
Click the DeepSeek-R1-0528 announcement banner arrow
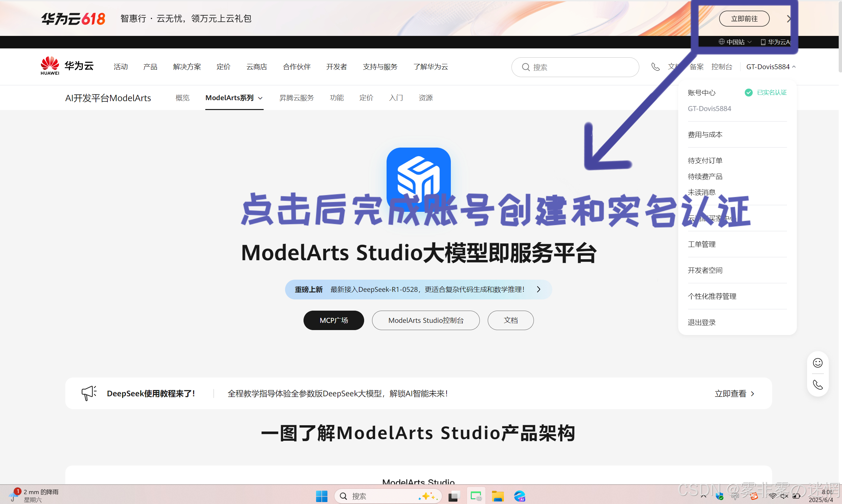pos(538,289)
